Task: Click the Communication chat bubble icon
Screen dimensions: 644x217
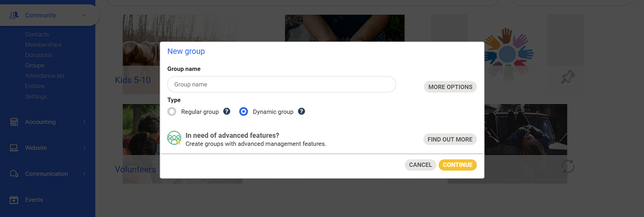Action: point(14,174)
